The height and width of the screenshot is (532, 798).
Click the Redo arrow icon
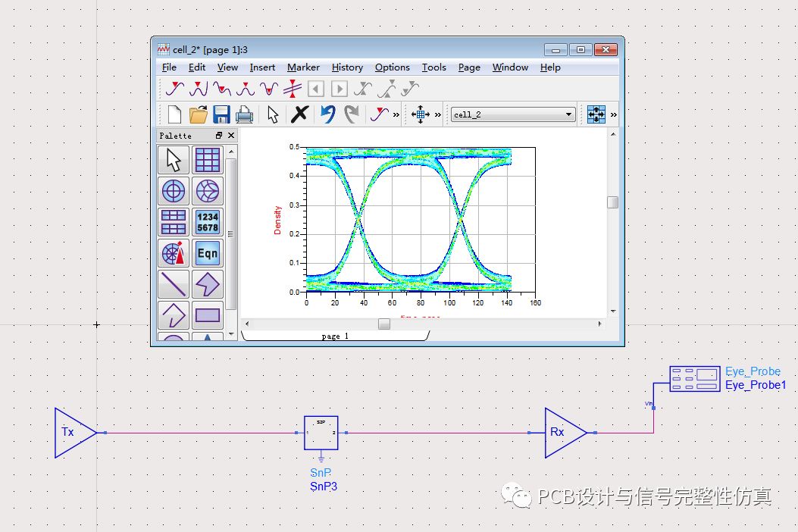pyautogui.click(x=352, y=114)
